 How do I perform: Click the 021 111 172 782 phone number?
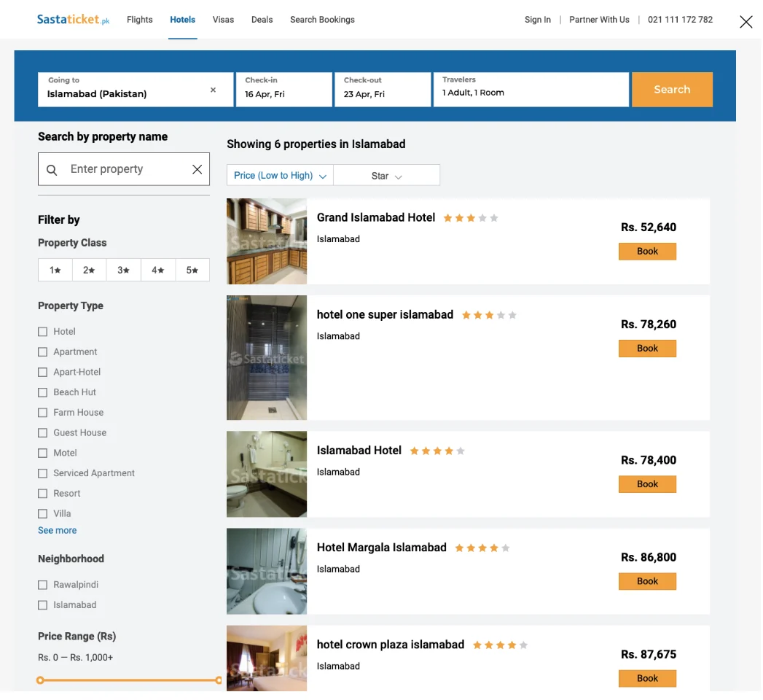tap(680, 20)
